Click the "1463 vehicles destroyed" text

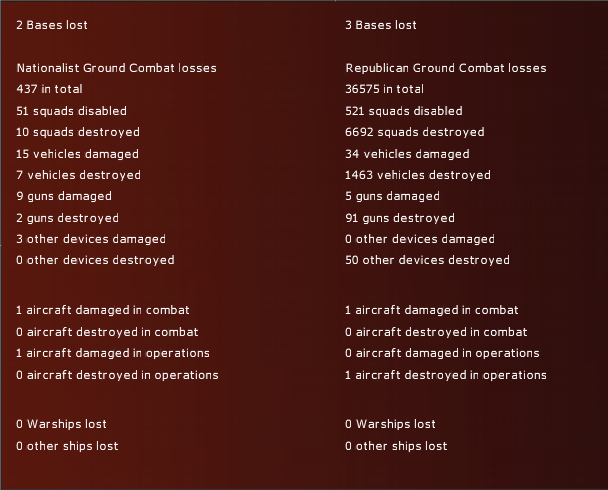(418, 175)
